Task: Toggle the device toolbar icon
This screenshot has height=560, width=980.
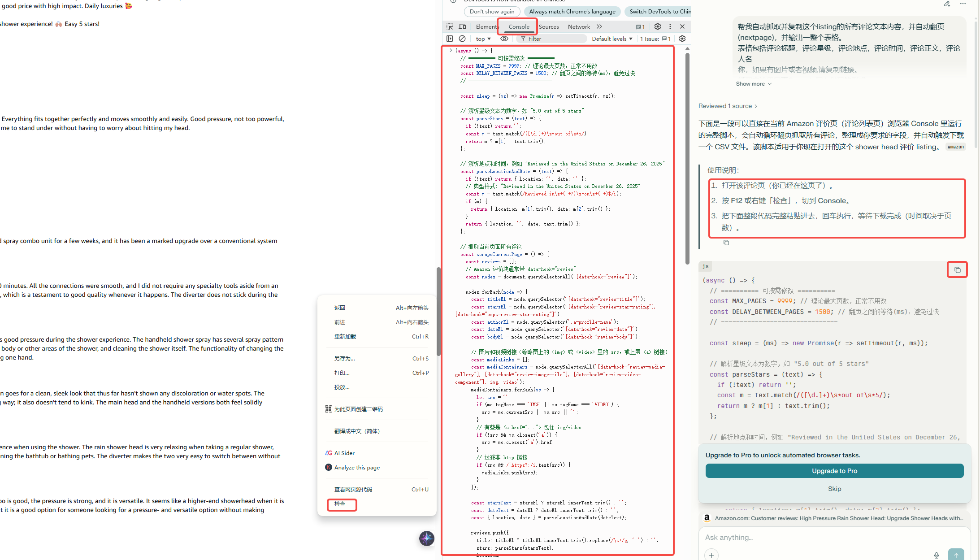Action: (462, 26)
